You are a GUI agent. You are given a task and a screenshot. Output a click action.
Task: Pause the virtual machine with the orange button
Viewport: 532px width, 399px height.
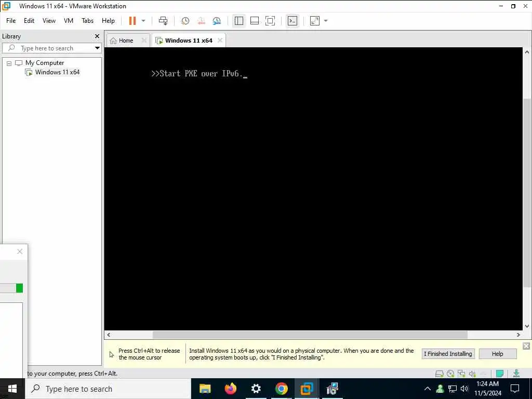[132, 21]
